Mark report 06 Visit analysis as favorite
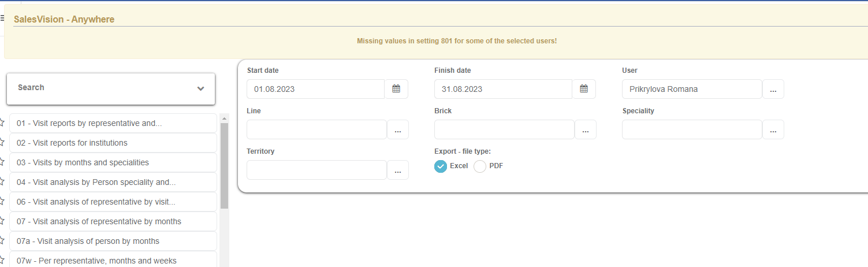The image size is (868, 267). (x=2, y=202)
